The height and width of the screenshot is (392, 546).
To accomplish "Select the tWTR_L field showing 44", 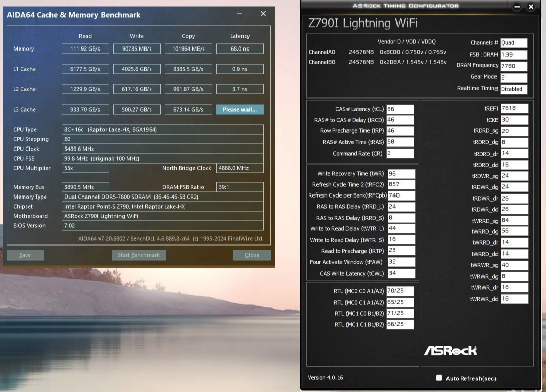I will pos(402,228).
